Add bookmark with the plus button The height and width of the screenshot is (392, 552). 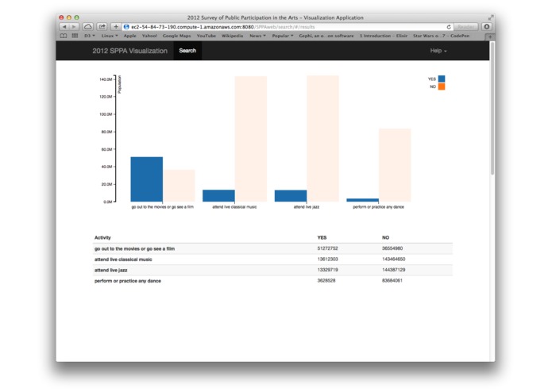[x=116, y=27]
